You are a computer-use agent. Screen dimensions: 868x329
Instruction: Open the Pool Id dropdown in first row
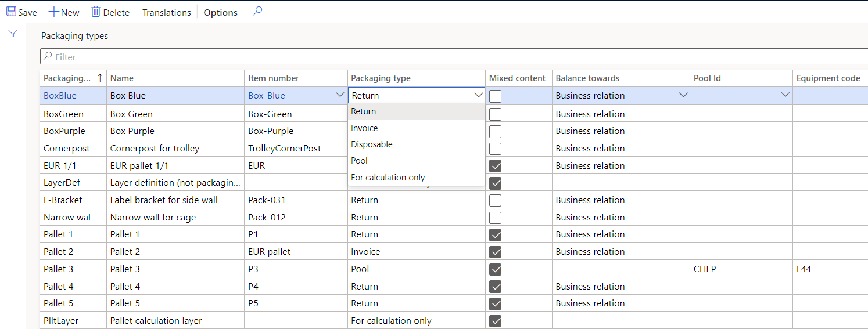(x=785, y=95)
